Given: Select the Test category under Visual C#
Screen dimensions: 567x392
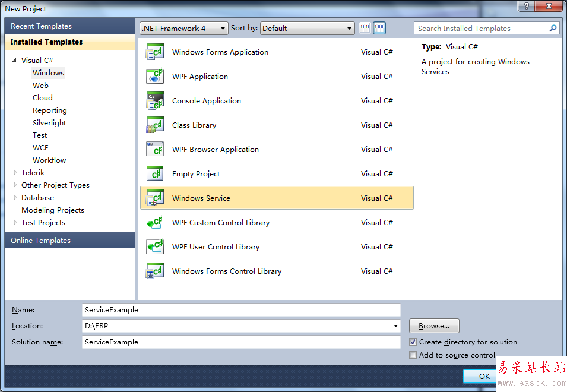Looking at the screenshot, I should pos(40,135).
